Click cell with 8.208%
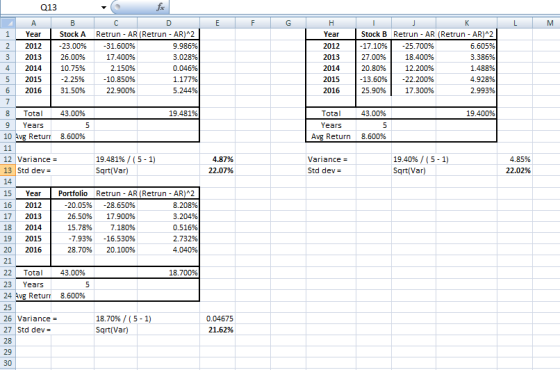This screenshot has width=560, height=370. pyautogui.click(x=169, y=205)
